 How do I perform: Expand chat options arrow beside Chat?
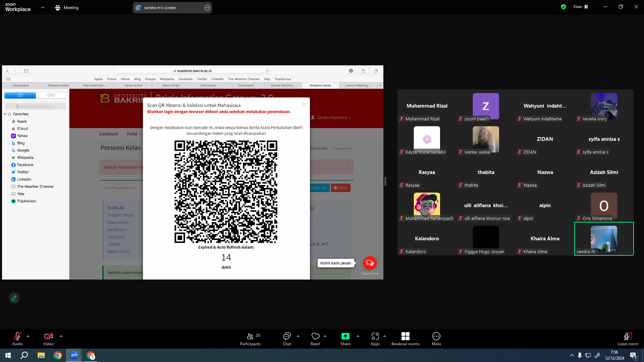(x=298, y=336)
